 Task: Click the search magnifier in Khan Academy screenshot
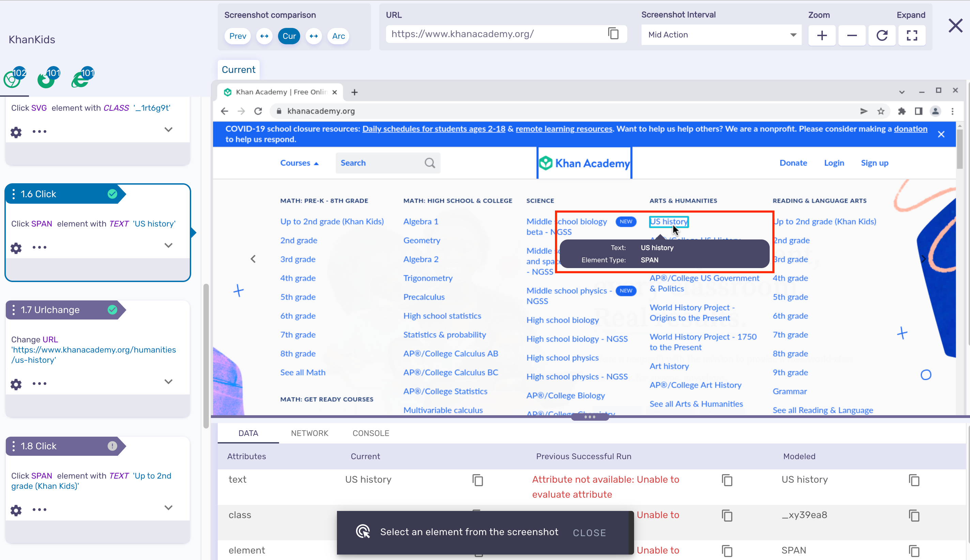point(430,163)
